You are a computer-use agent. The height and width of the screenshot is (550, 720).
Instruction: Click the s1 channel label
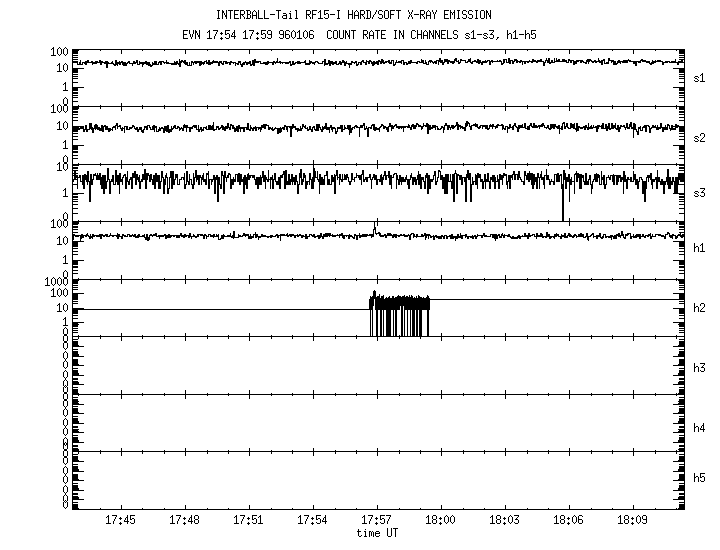coord(700,77)
